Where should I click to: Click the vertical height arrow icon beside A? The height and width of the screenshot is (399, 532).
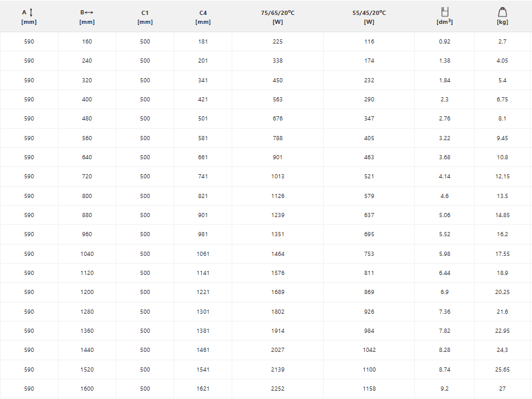tap(31, 13)
